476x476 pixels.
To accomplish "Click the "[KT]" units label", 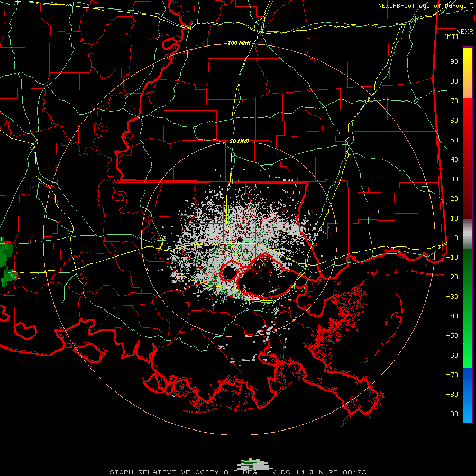I will [452, 36].
